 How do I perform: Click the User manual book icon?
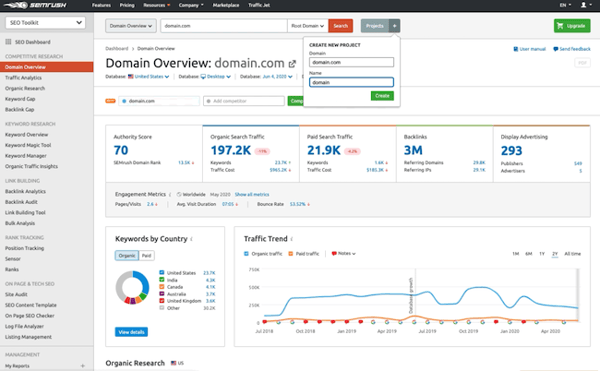coord(515,49)
